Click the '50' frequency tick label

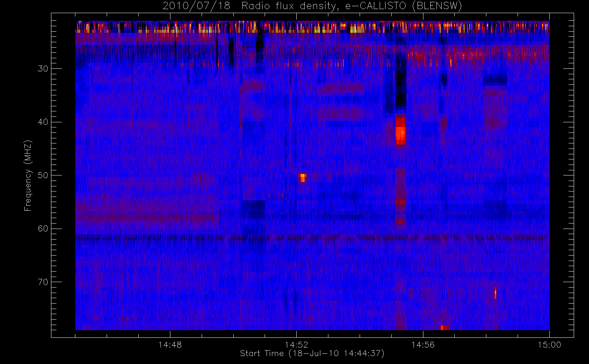coord(43,175)
